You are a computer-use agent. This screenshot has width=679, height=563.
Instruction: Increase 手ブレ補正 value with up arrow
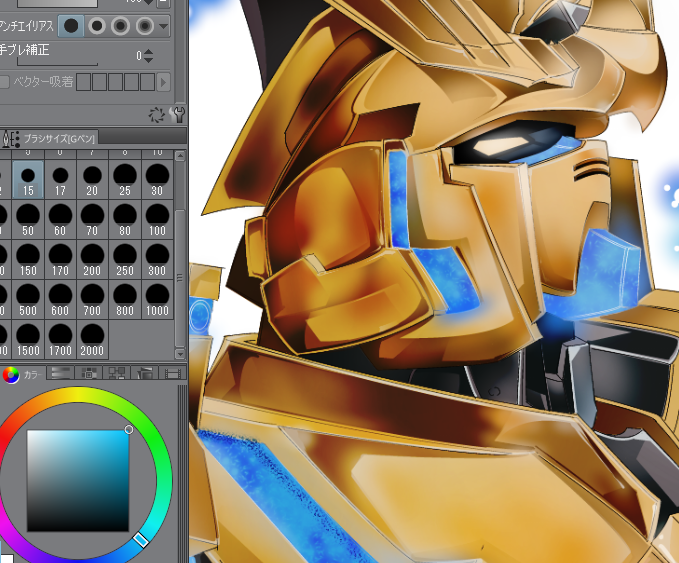tap(149, 52)
